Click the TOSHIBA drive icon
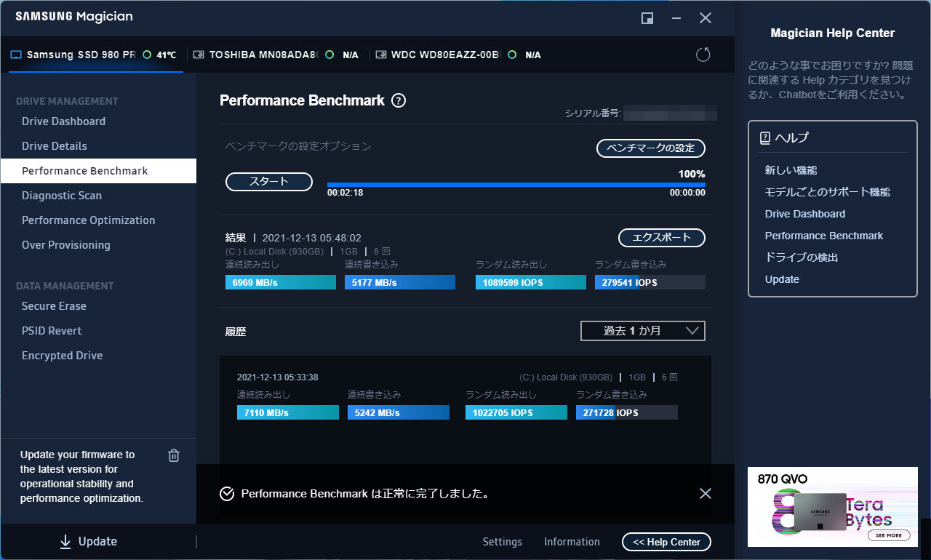Viewport: 931px width, 560px height. [199, 55]
